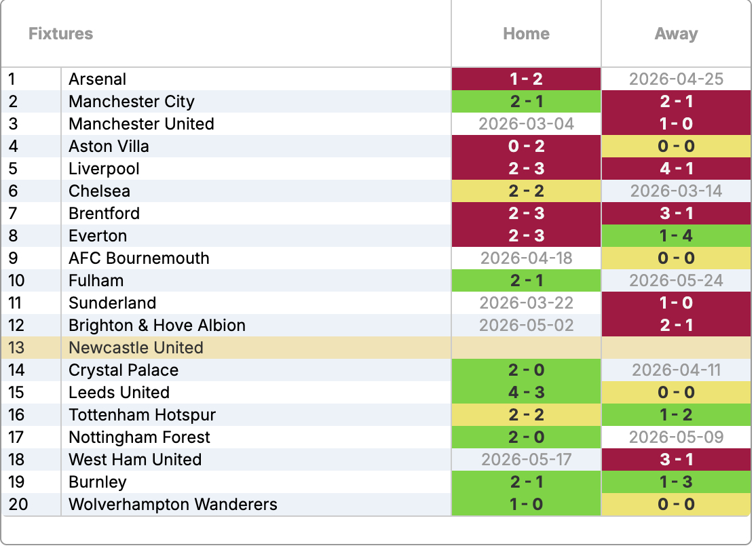Click the Home column header
This screenshot has width=756, height=548.
pos(526,34)
